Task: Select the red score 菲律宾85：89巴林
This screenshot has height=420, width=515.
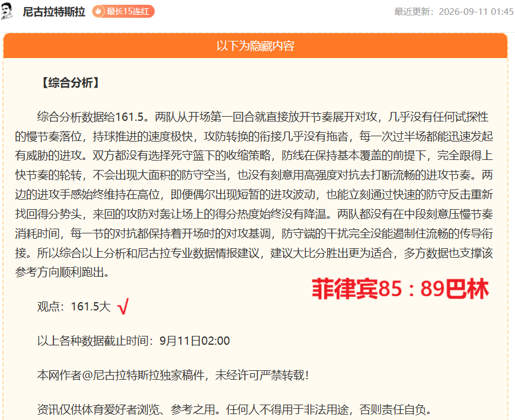Action: 400,288
